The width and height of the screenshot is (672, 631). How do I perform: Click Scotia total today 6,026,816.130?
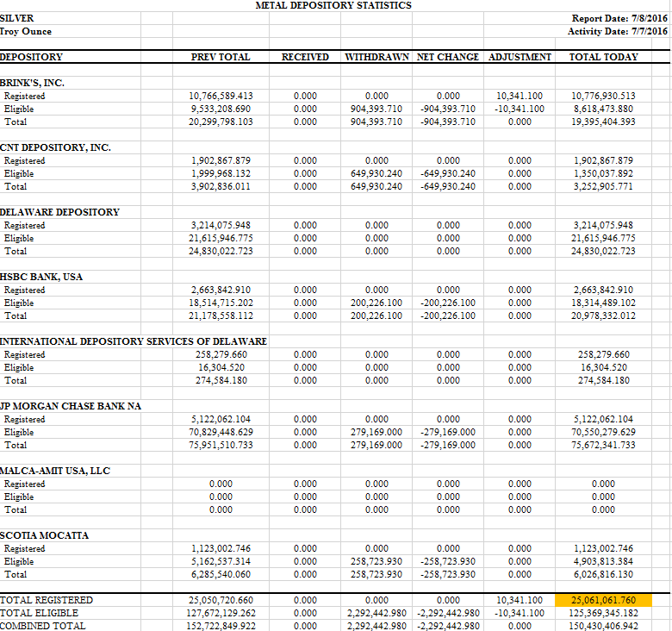point(603,574)
